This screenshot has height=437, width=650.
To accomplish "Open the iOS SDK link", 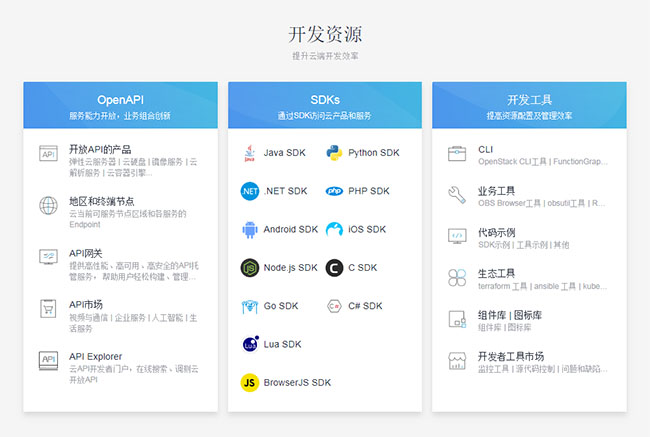I will (x=366, y=229).
